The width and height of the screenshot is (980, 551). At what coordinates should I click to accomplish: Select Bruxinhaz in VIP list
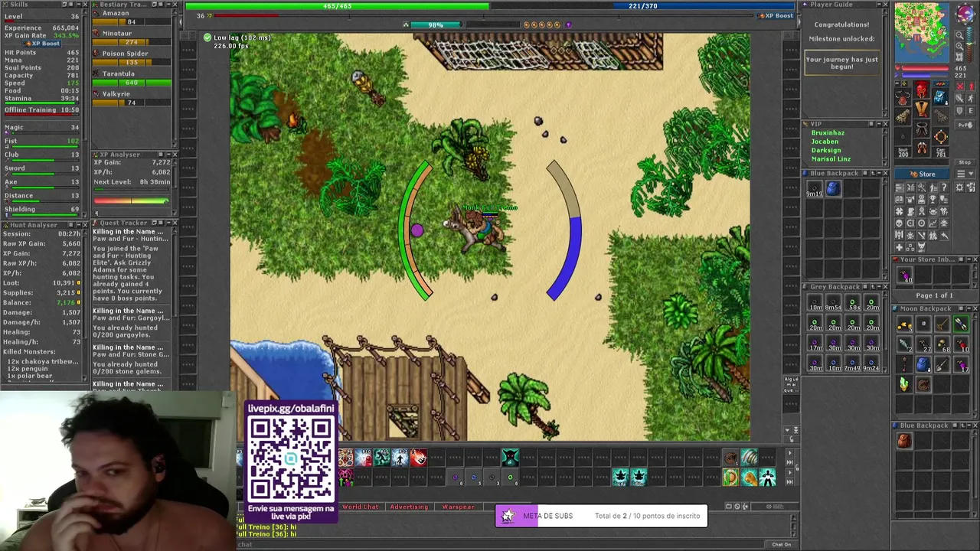[828, 132]
